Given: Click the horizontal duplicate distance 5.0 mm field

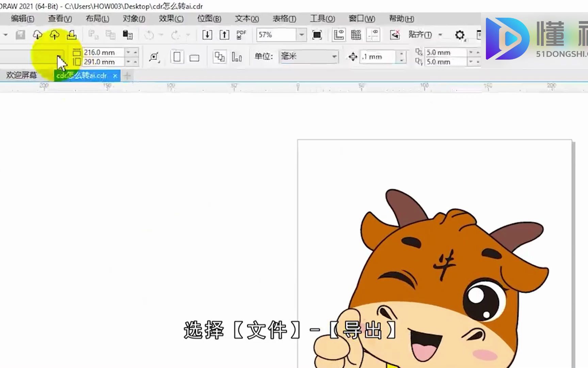Looking at the screenshot, I should pos(446,52).
